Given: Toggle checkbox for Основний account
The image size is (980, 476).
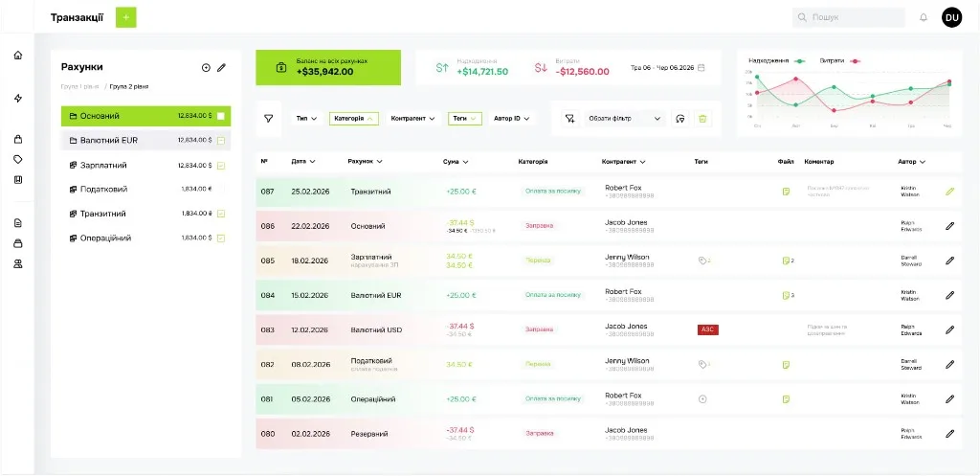Looking at the screenshot, I should 221,116.
